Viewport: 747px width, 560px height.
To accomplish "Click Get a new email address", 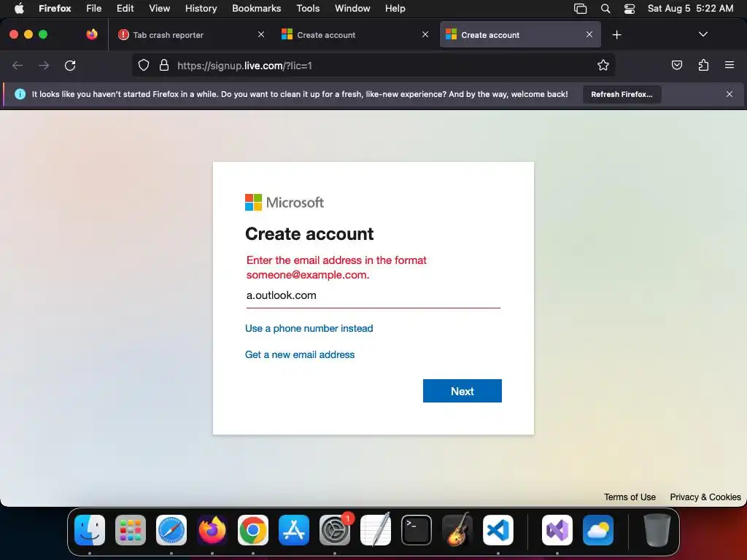I will [300, 355].
